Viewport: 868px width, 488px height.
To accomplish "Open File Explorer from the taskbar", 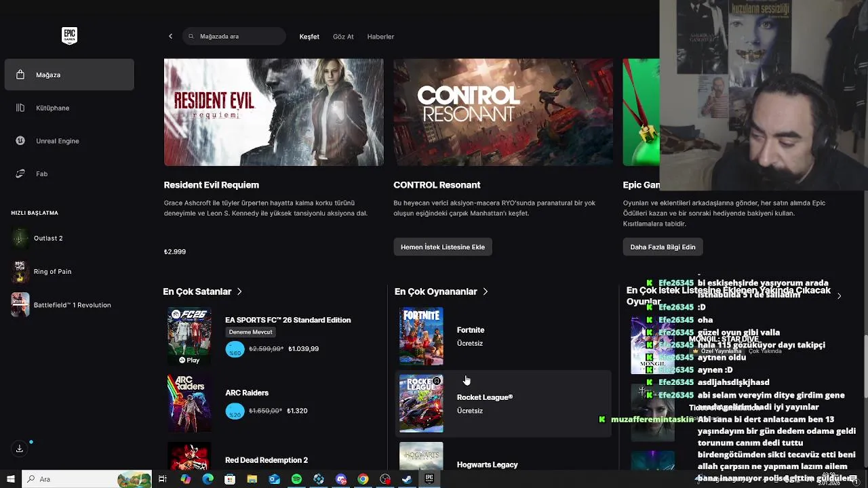I will pos(252,479).
